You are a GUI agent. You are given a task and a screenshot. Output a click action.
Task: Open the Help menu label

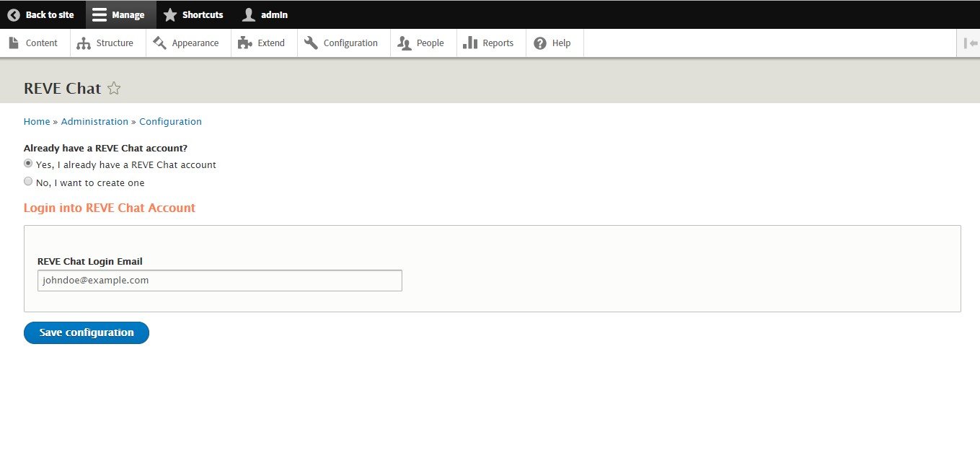click(x=561, y=43)
